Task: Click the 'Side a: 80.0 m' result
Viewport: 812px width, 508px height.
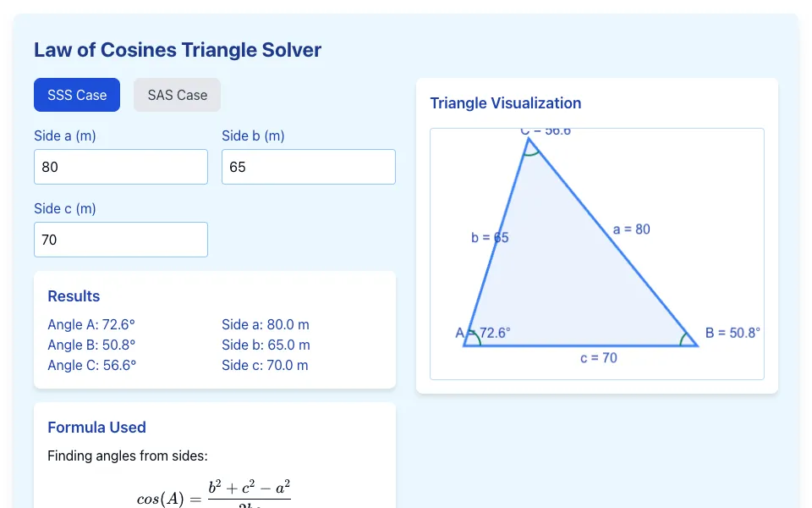Action: pyautogui.click(x=266, y=324)
